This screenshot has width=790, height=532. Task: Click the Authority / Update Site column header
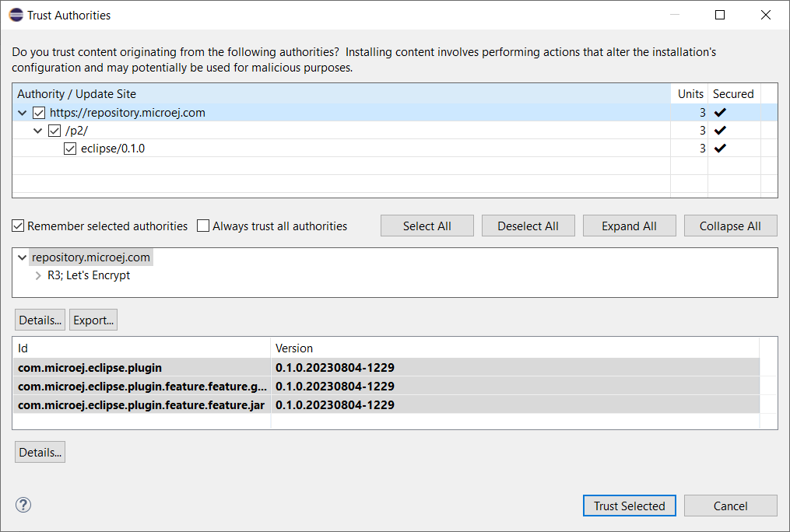pyautogui.click(x=76, y=94)
